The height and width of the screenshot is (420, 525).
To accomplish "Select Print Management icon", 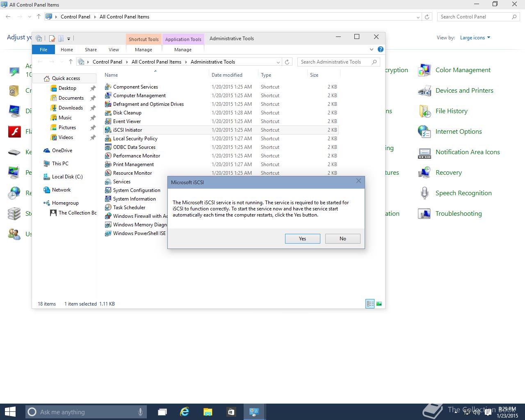I will coord(108,164).
